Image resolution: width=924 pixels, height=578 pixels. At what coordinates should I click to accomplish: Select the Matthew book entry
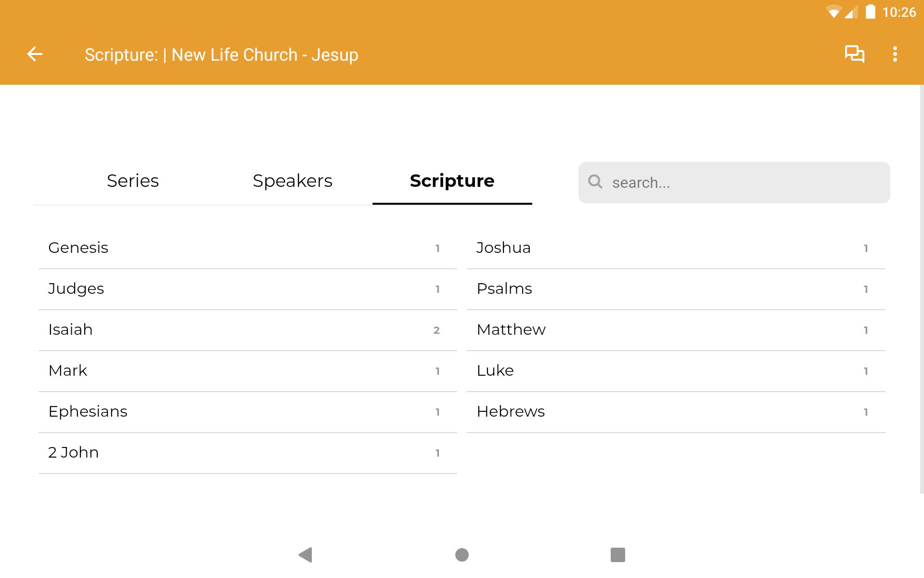coord(676,330)
